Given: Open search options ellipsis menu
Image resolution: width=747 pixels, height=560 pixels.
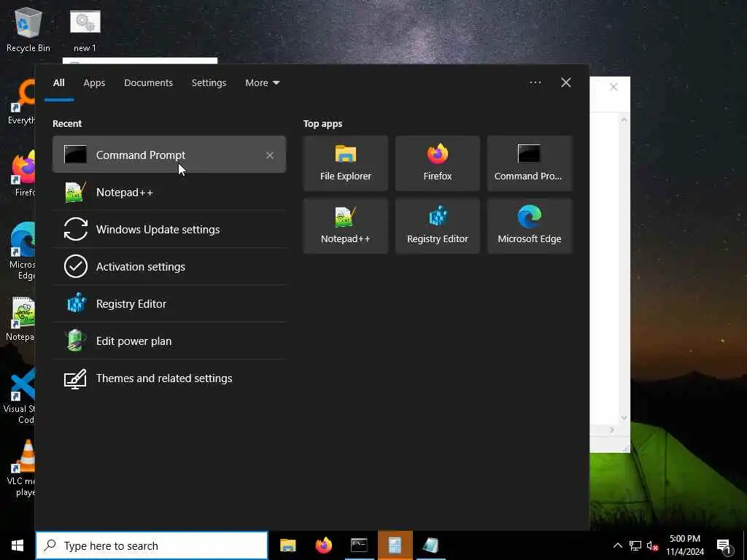Looking at the screenshot, I should (535, 83).
